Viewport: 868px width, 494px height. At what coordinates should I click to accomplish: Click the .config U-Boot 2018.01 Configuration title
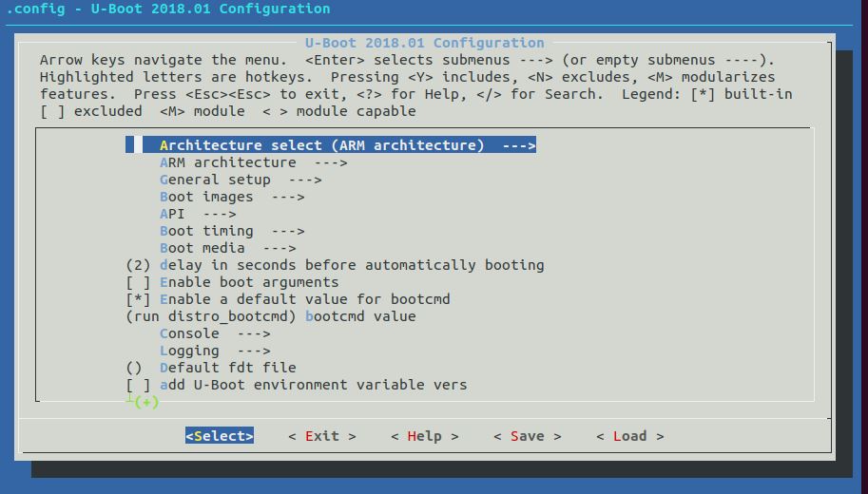tap(168, 9)
